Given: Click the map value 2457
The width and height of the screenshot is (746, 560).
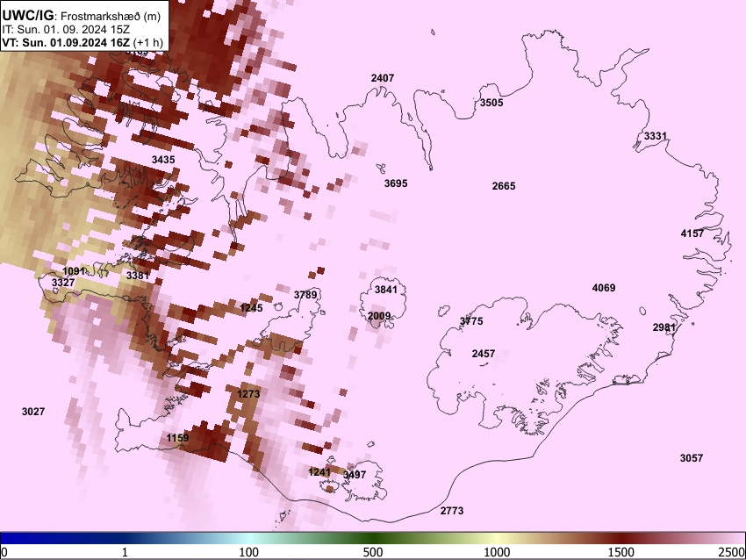Looking at the screenshot, I should 484,354.
